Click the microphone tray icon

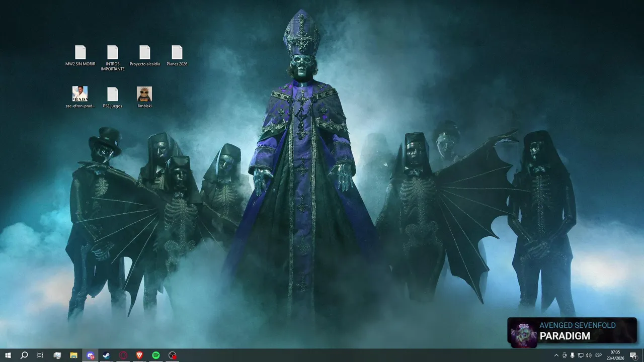[x=572, y=355]
